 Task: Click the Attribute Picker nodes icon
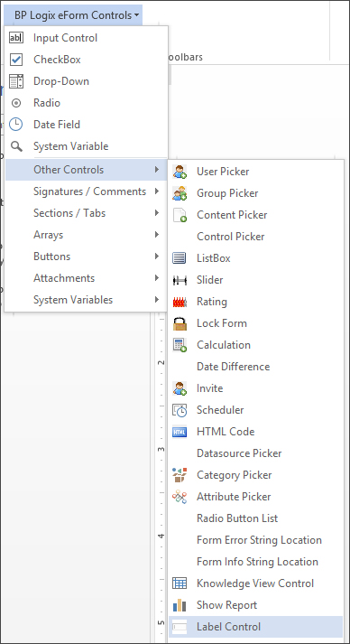coord(180,497)
